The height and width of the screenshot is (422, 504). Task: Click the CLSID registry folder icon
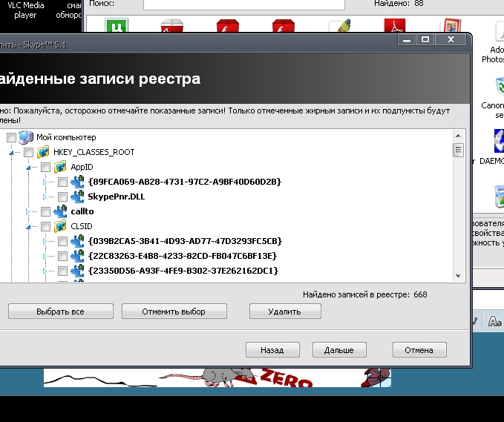(x=60, y=226)
